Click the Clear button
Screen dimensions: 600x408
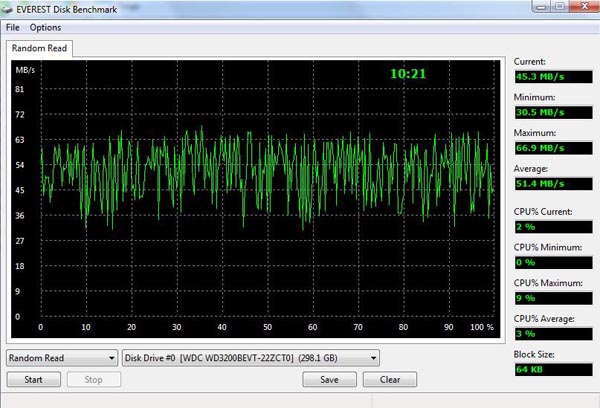pos(390,380)
